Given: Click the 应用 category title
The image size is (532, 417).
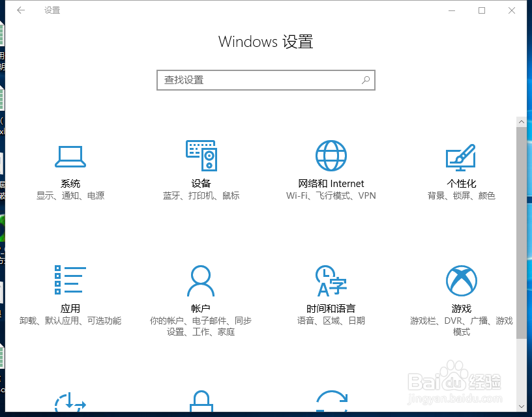Looking at the screenshot, I should [70, 308].
